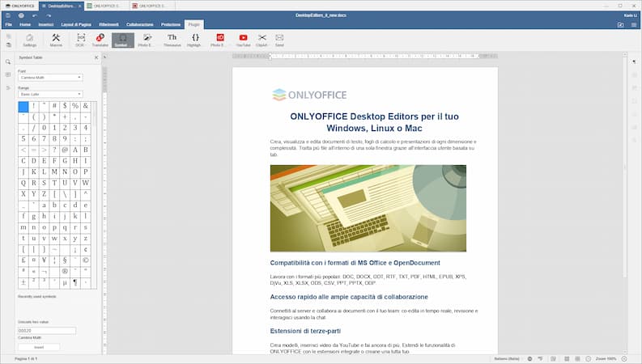Click the copy icon in toolbar left edge
Image resolution: width=642 pixels, height=364 pixels.
(x=9, y=36)
